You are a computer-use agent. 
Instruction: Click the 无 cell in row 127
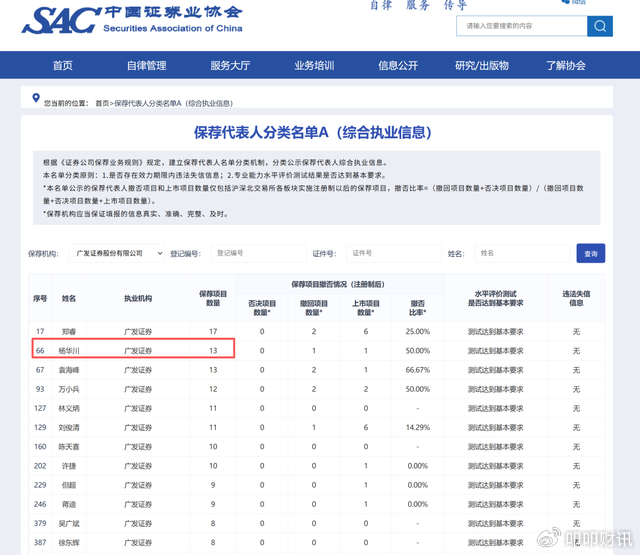coord(576,408)
